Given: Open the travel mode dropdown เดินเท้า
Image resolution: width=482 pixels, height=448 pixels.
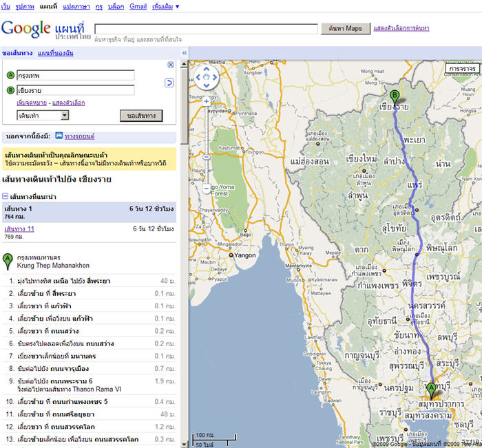Looking at the screenshot, I should (x=43, y=116).
